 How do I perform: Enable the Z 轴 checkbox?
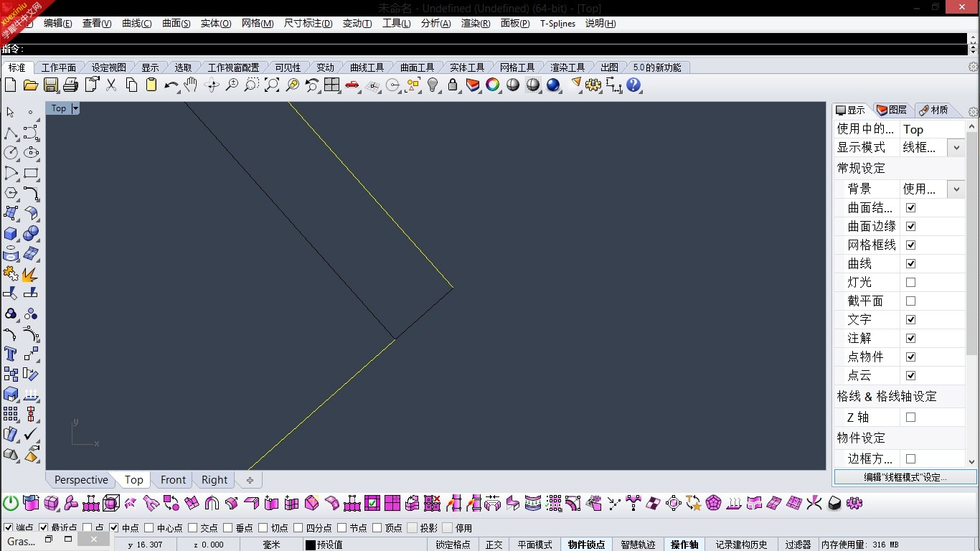[910, 417]
